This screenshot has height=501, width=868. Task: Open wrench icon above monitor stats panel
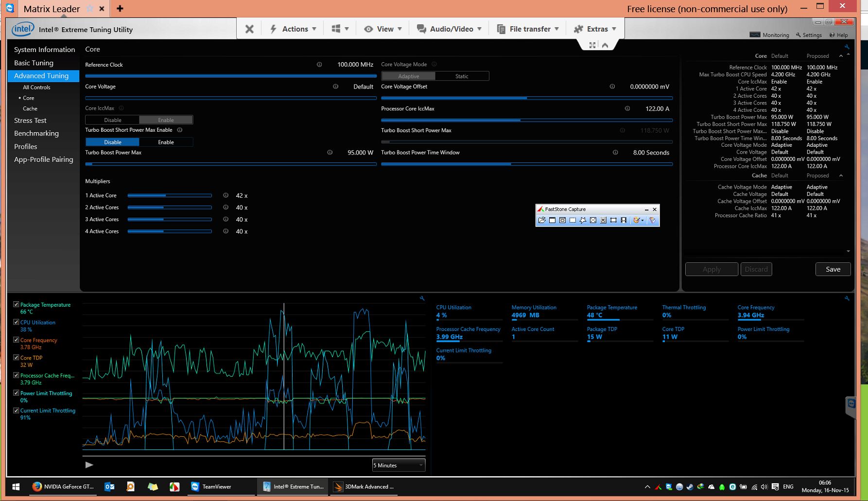[847, 298]
